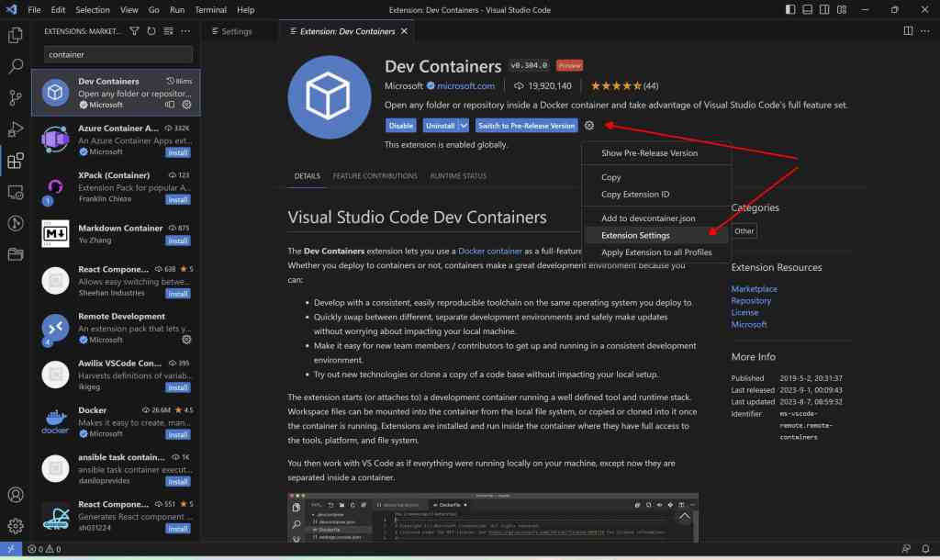Open the Accounts menu icon
The height and width of the screenshot is (560, 940).
click(16, 495)
